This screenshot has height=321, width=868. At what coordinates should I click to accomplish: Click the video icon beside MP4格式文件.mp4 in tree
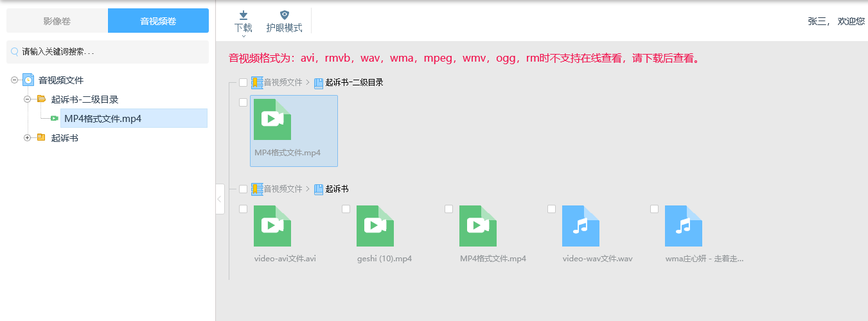[x=55, y=118]
